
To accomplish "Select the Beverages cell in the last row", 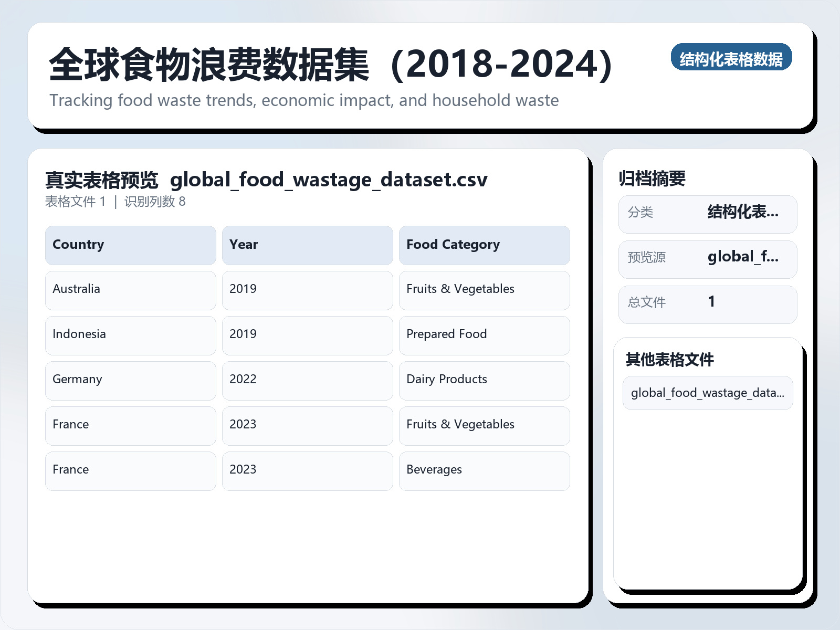I will tap(434, 470).
